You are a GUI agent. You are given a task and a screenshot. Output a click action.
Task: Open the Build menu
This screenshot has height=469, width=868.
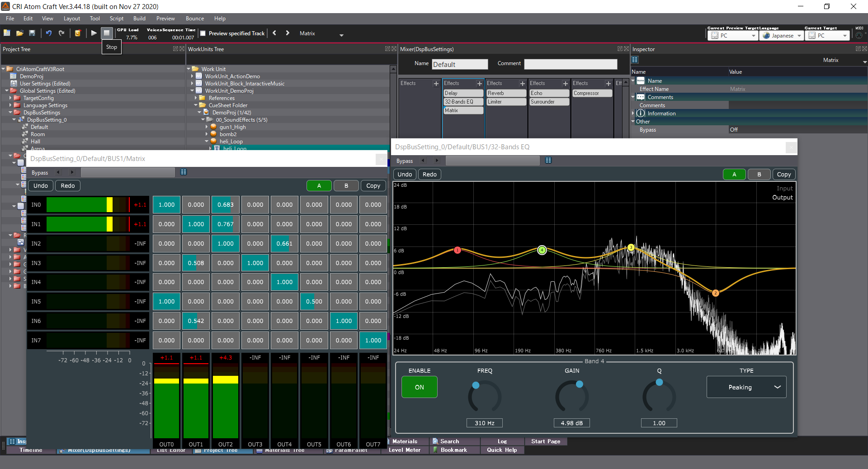[x=139, y=19]
